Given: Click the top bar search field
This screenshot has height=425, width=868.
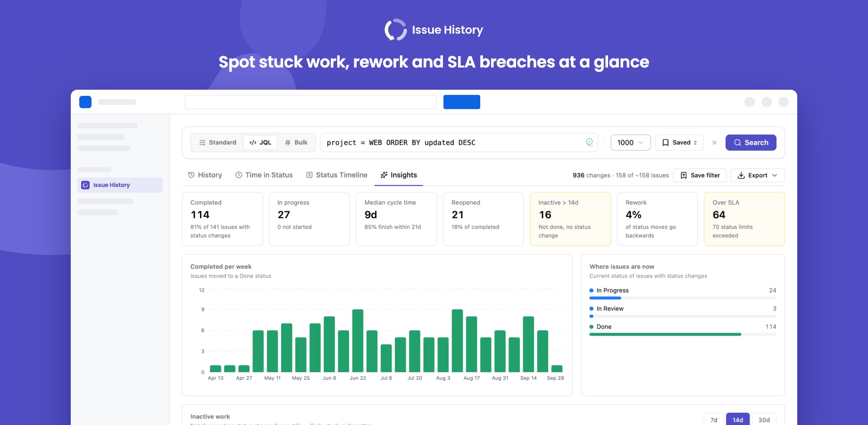Looking at the screenshot, I should coord(311,102).
